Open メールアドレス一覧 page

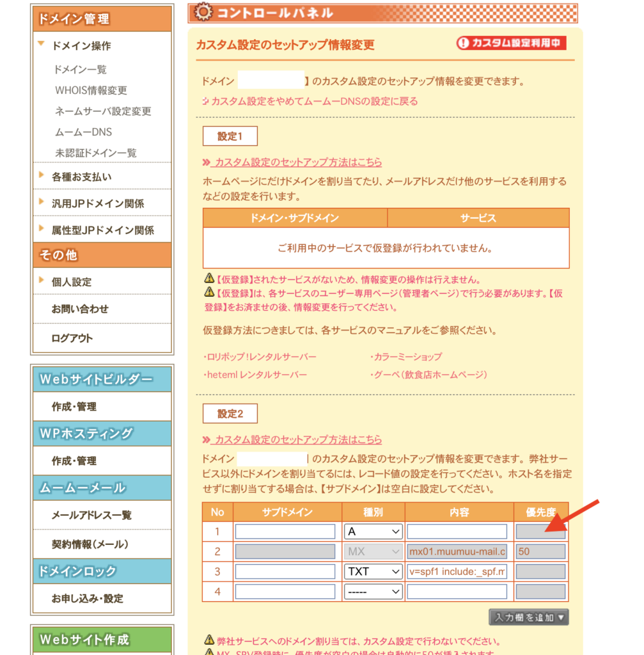[x=91, y=515]
